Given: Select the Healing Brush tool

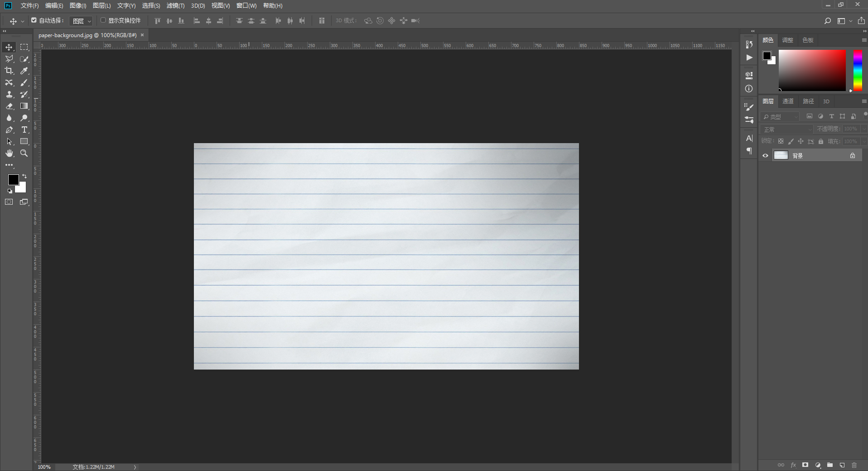Looking at the screenshot, I should coord(9,82).
